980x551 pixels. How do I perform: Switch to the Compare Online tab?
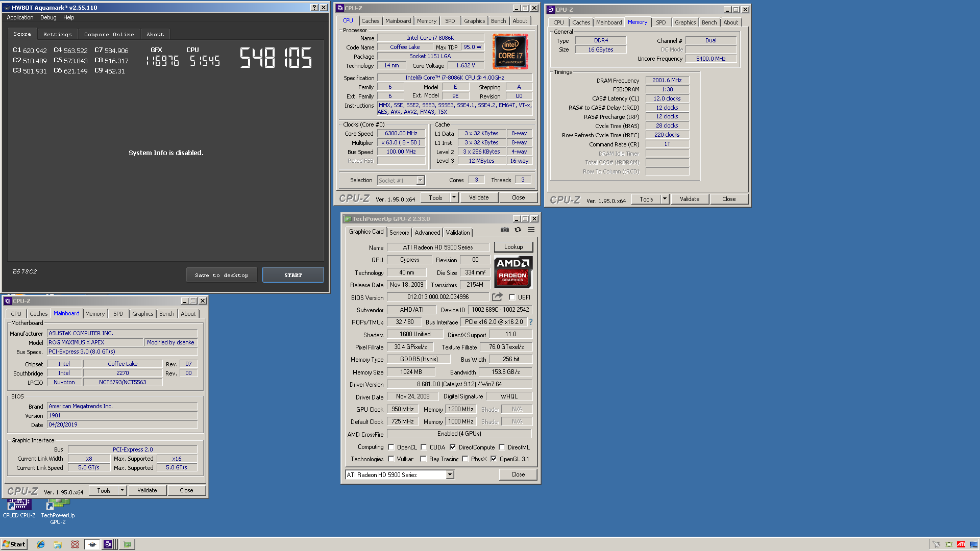[x=109, y=34]
